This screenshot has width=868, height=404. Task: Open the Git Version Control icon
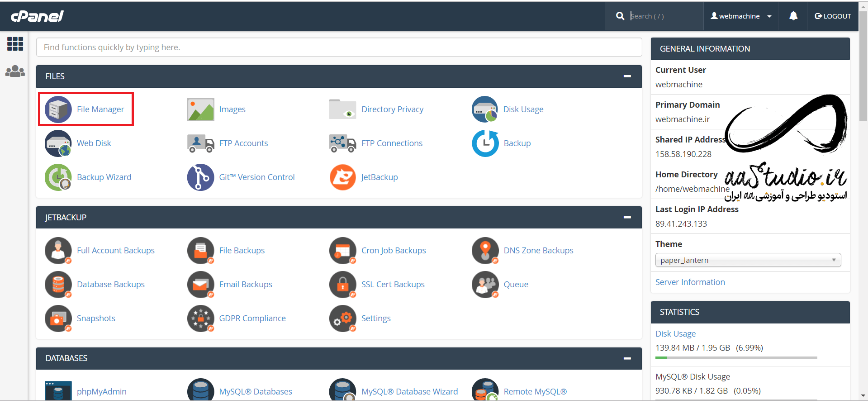pos(200,177)
